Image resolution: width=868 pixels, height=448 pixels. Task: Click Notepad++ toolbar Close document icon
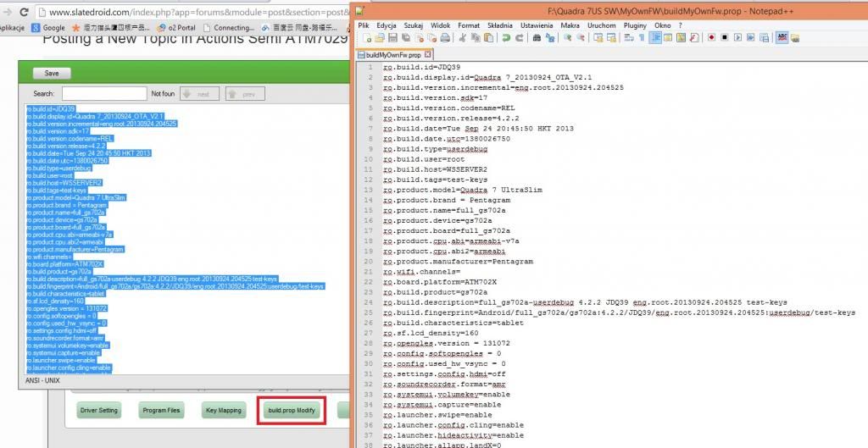[419, 37]
